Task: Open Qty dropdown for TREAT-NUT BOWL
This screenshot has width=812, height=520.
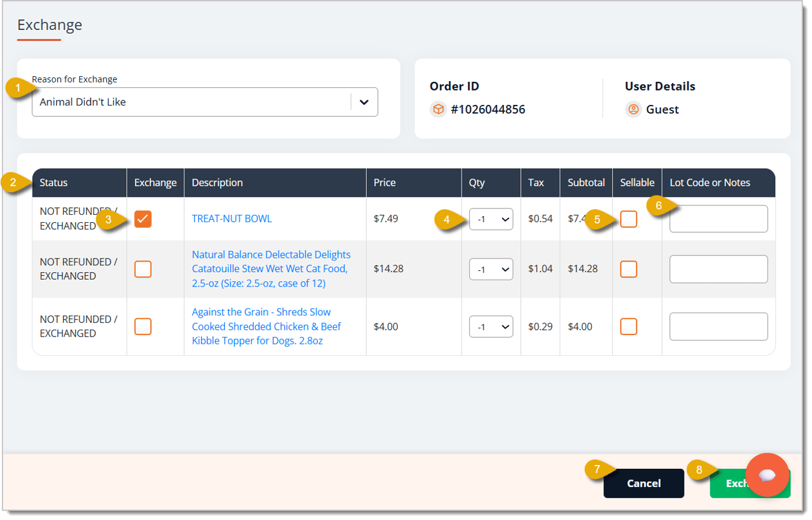Action: point(491,219)
